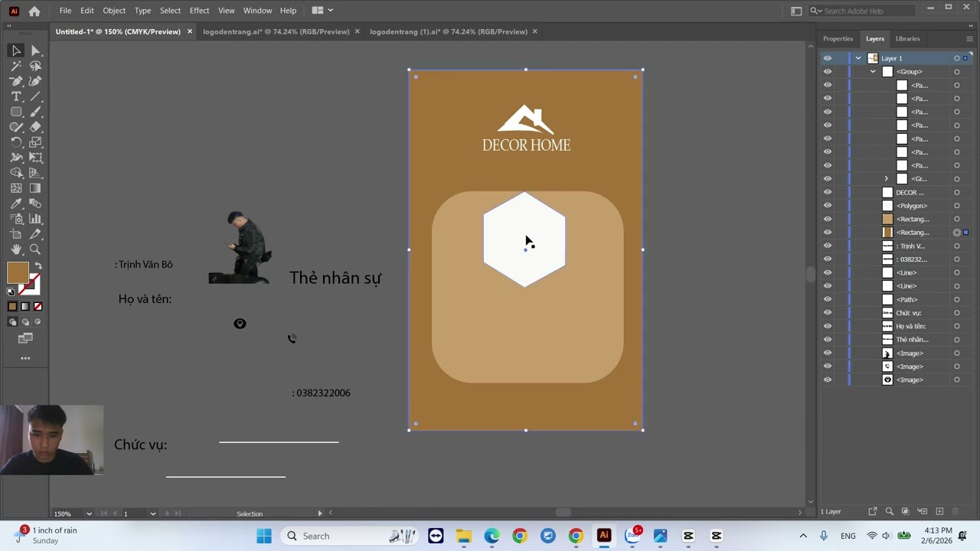980x551 pixels.
Task: Click the Home button
Action: point(34,11)
